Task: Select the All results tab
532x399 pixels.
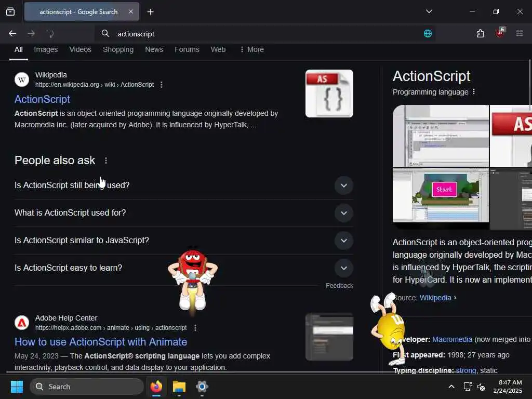Action: coord(19,49)
